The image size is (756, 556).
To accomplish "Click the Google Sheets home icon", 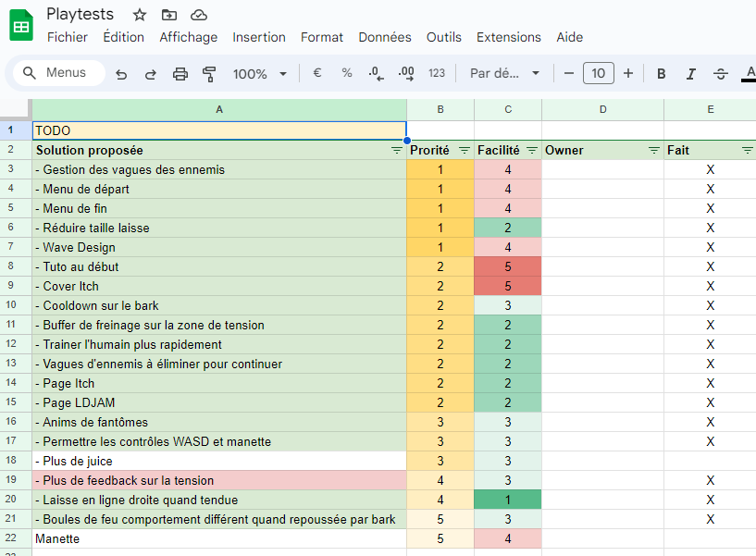I will pyautogui.click(x=21, y=26).
